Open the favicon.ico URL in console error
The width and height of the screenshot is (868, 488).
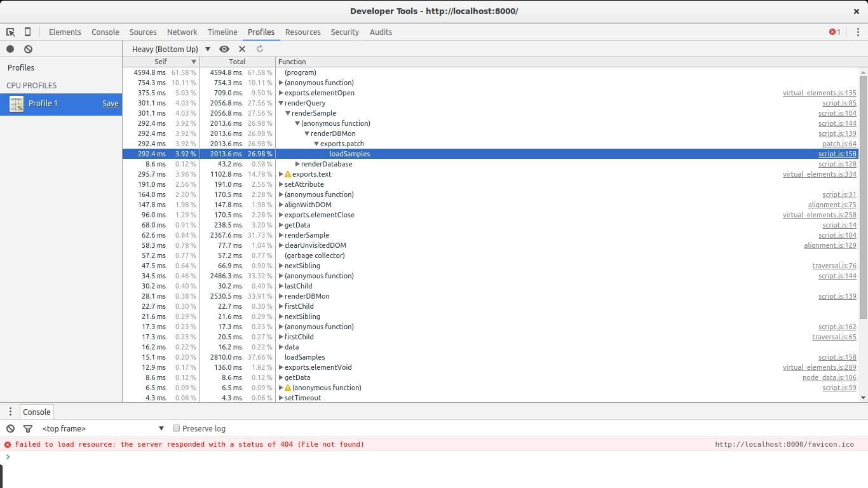(x=784, y=444)
